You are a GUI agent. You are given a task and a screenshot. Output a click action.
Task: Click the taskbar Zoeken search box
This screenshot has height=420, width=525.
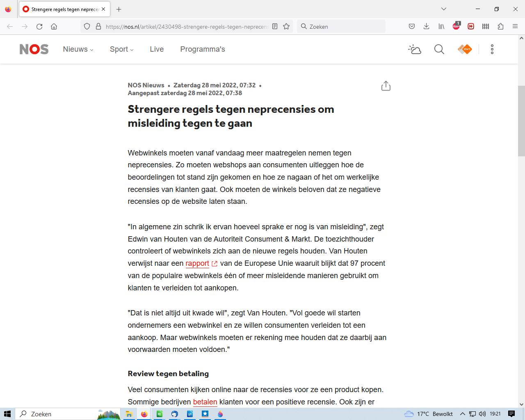[68, 414]
